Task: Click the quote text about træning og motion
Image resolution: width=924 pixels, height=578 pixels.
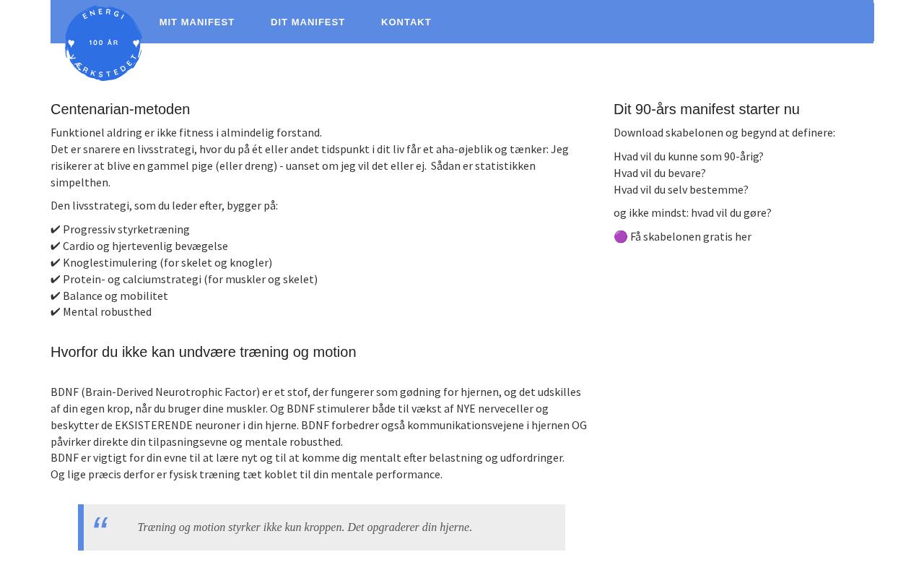Action: click(x=305, y=527)
